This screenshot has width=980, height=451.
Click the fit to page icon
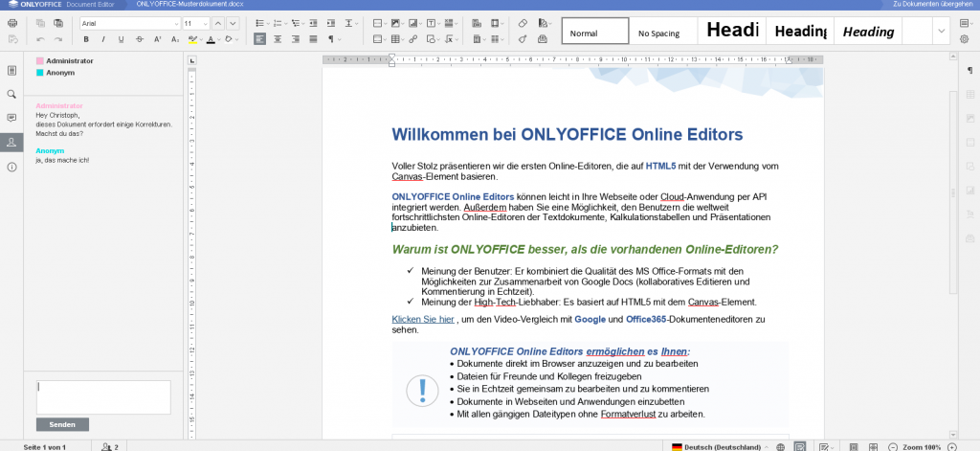(854, 447)
